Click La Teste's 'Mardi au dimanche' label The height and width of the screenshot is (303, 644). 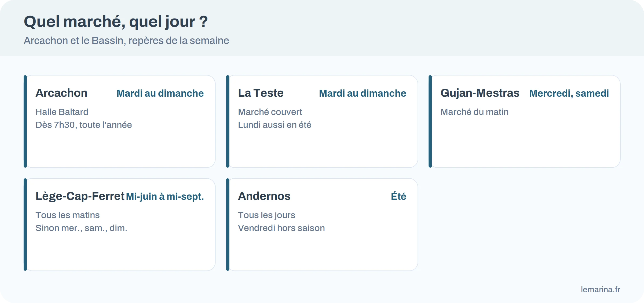[363, 93]
